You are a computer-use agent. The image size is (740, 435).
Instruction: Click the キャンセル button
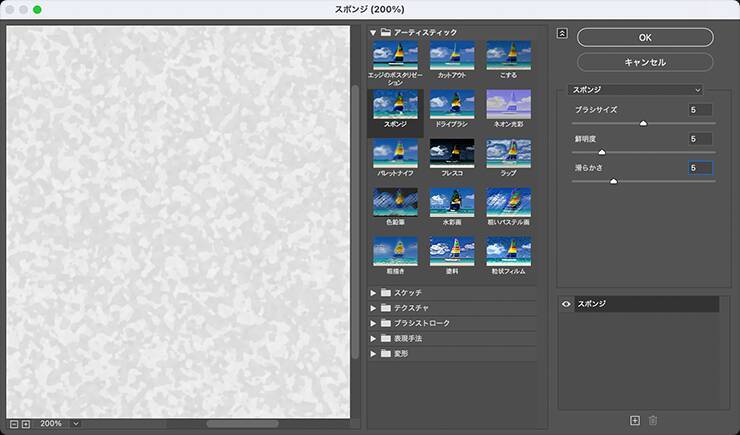click(x=645, y=62)
